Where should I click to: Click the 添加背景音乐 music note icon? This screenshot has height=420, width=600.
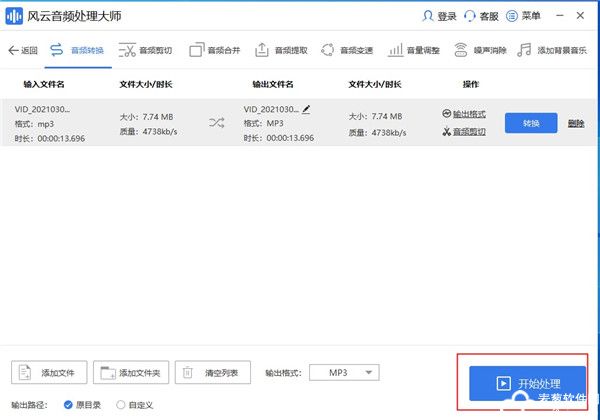524,50
